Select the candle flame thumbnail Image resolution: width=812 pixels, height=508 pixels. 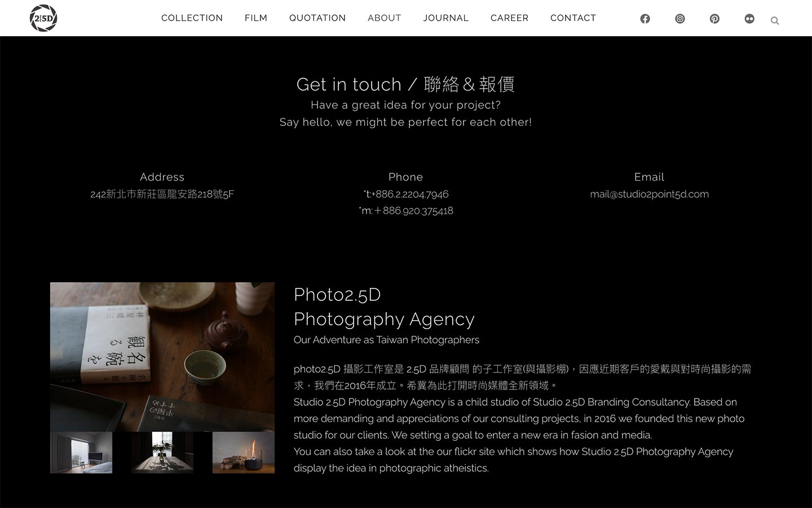pos(244,453)
